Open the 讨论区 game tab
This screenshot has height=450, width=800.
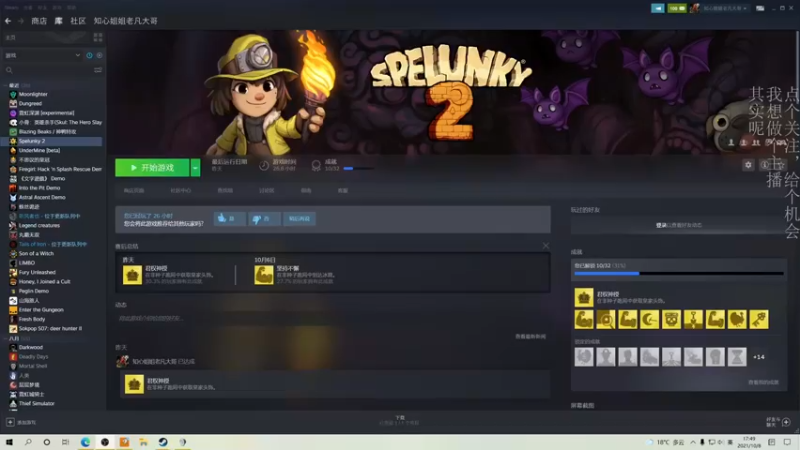(266, 190)
